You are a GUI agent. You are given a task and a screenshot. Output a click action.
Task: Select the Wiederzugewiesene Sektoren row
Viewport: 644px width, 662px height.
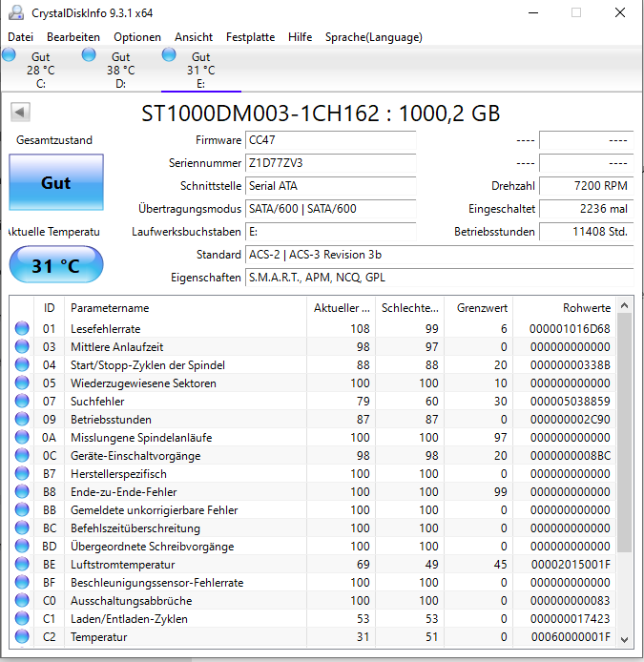coord(313,383)
